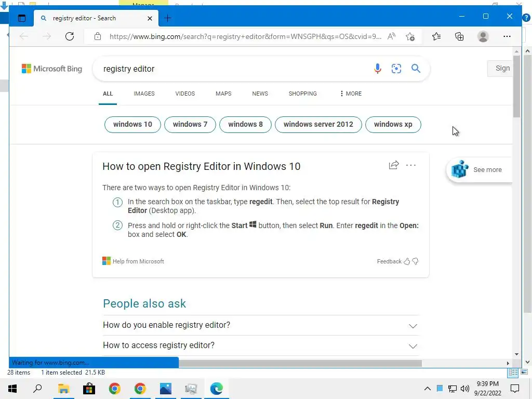Close the registry editor search tab
The image size is (532, 399).
pos(150,18)
